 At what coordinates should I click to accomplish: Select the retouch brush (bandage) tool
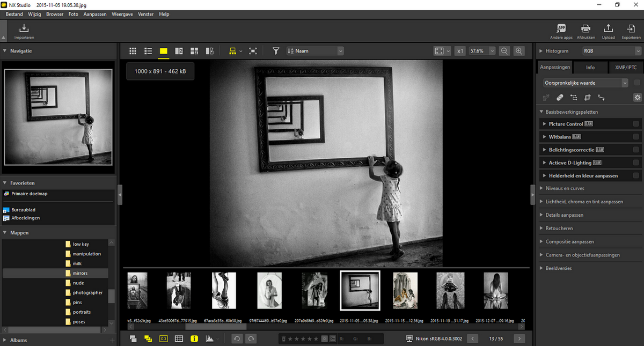[560, 98]
